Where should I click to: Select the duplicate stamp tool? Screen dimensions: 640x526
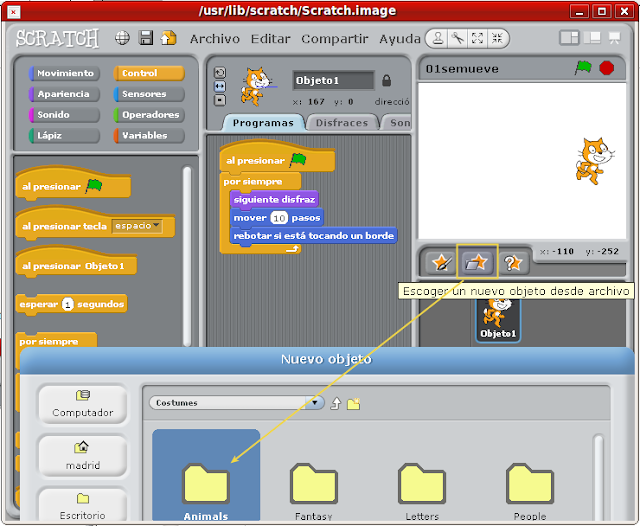(x=438, y=38)
